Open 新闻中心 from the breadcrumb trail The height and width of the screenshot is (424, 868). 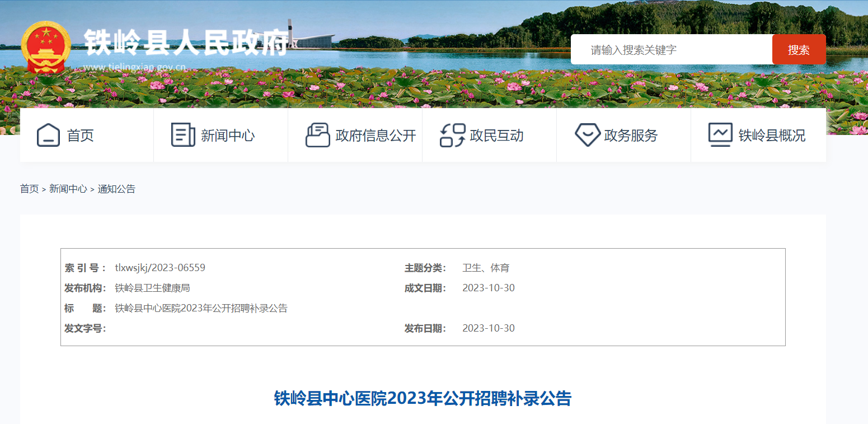coord(68,189)
